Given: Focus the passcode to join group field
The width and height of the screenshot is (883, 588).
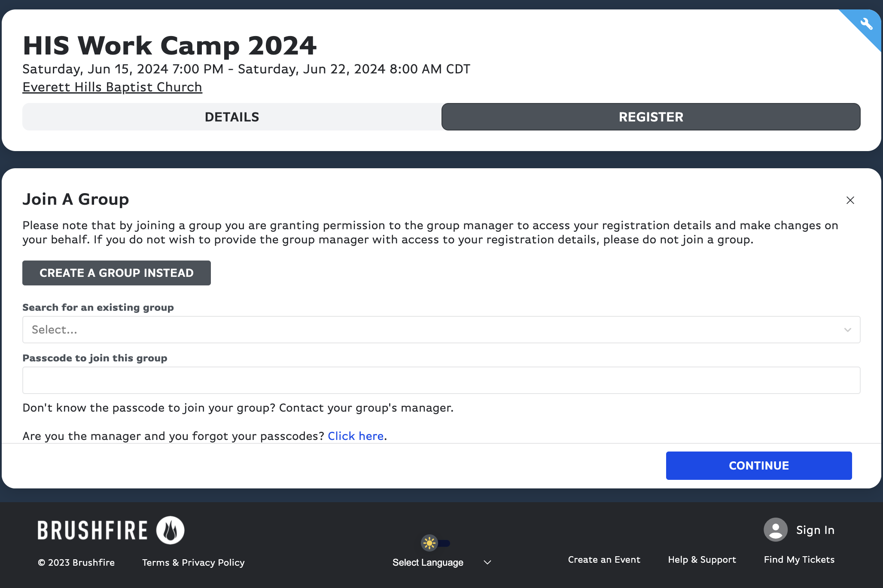Looking at the screenshot, I should 441,380.
